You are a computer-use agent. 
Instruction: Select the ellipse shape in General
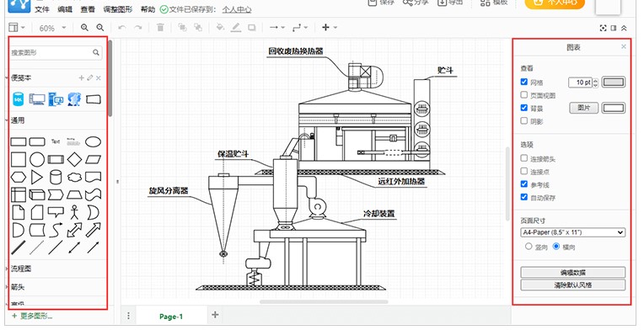click(94, 141)
